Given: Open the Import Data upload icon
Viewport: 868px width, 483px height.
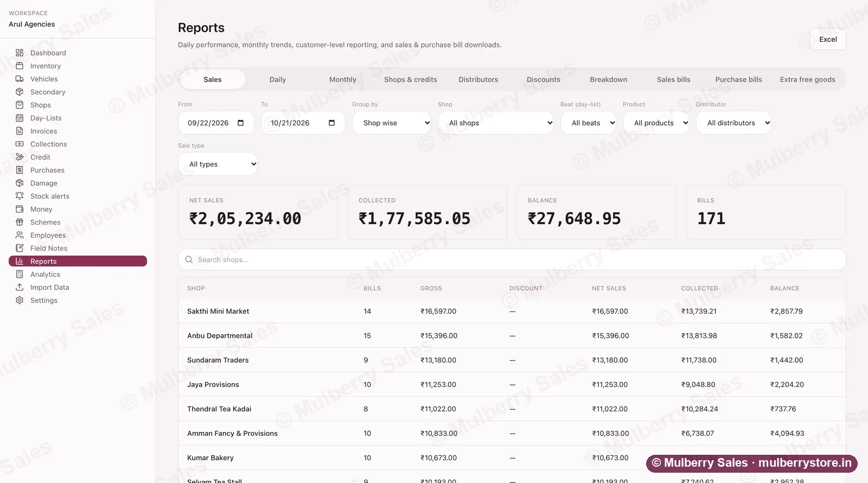Looking at the screenshot, I should (x=20, y=287).
